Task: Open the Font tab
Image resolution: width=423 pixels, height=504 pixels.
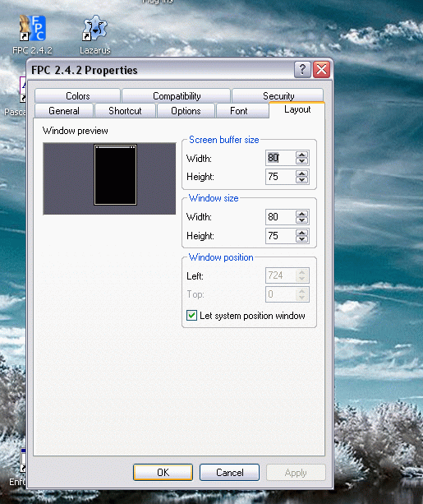Action: [239, 111]
